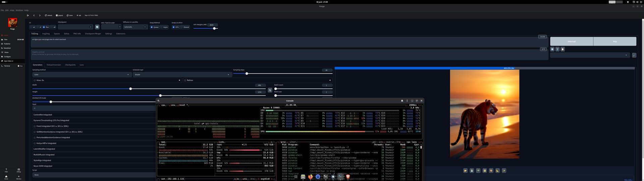Click the GPU Weights slider handle

tap(214, 28)
